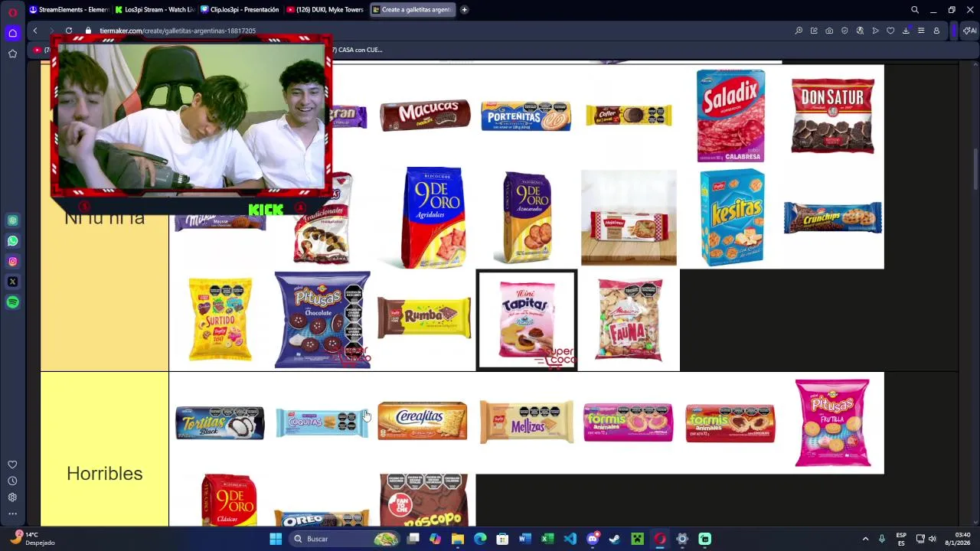The width and height of the screenshot is (980, 551).
Task: Open the Aria AI button
Action: 969,31
